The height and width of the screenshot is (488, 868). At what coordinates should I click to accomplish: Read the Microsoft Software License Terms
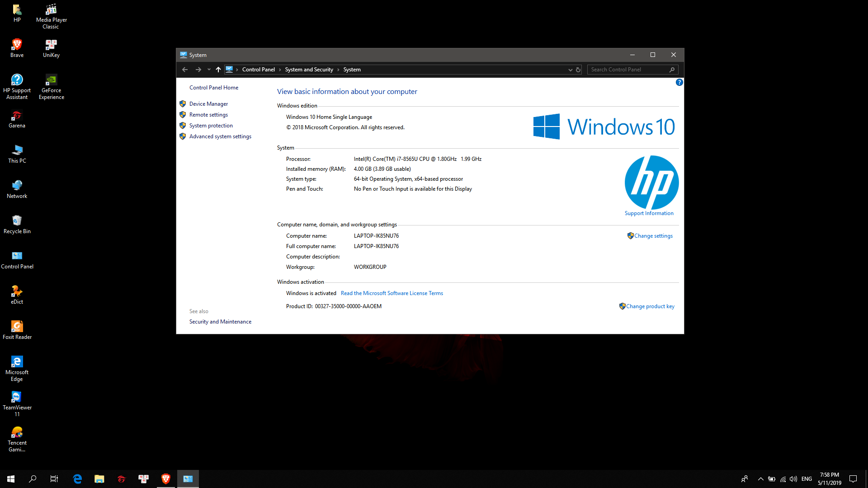pos(392,293)
